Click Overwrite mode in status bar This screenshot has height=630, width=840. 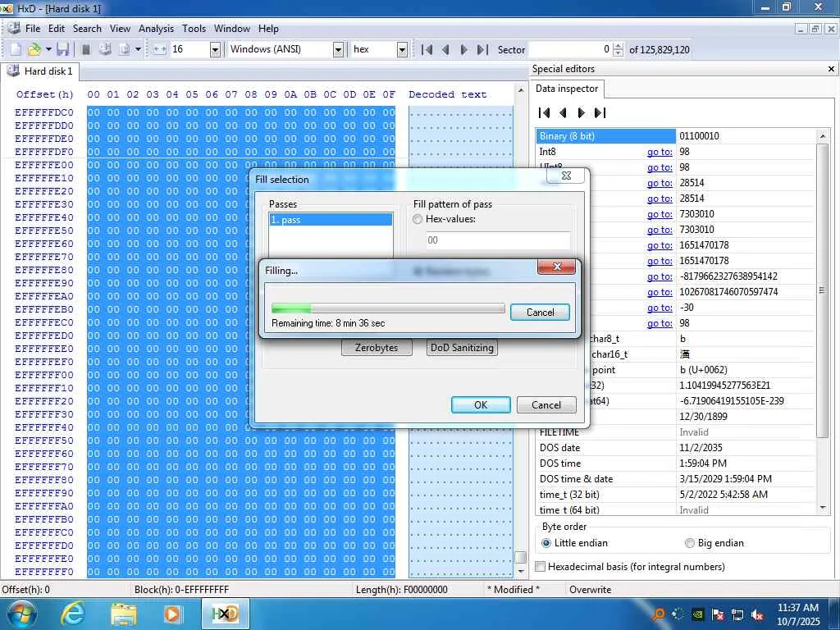click(x=590, y=590)
